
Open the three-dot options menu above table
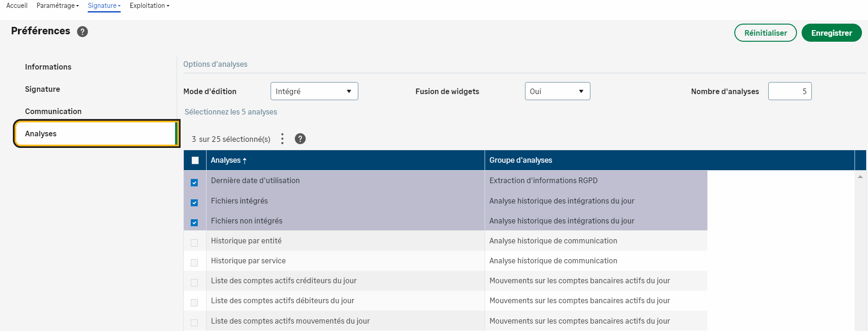[x=282, y=139]
